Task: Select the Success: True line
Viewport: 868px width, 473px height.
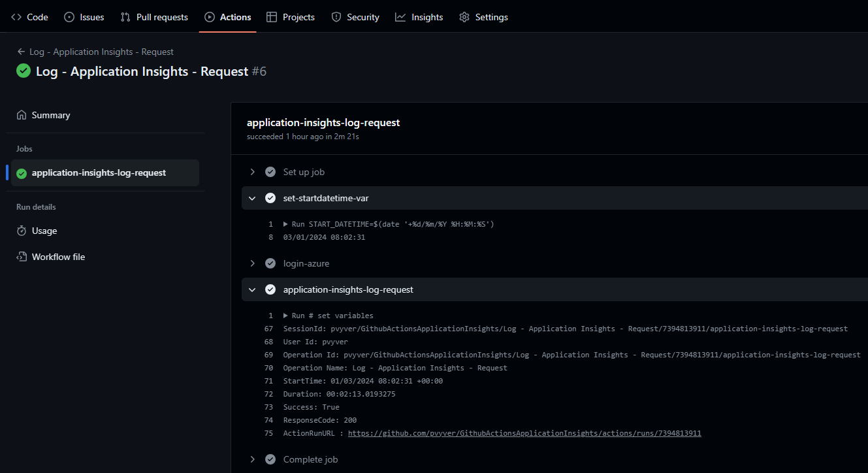Action: 311,407
